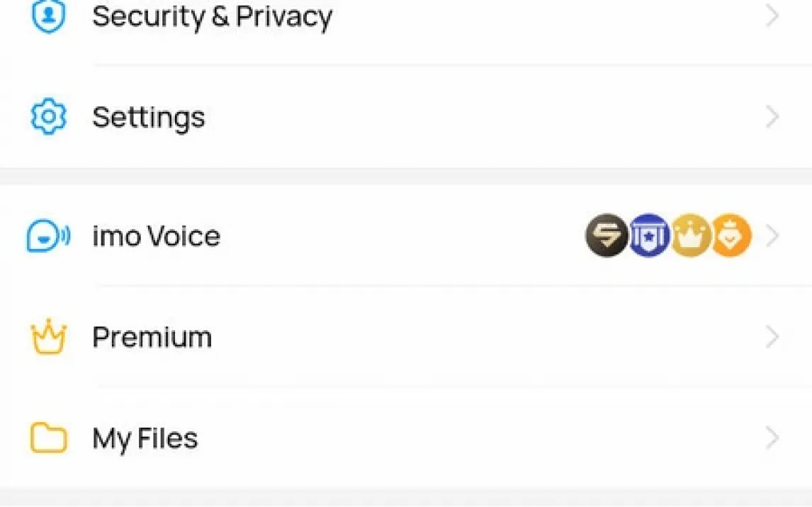Expand Security & Privacy via its chevron
Viewport: 812px width, 507px height.
772,16
